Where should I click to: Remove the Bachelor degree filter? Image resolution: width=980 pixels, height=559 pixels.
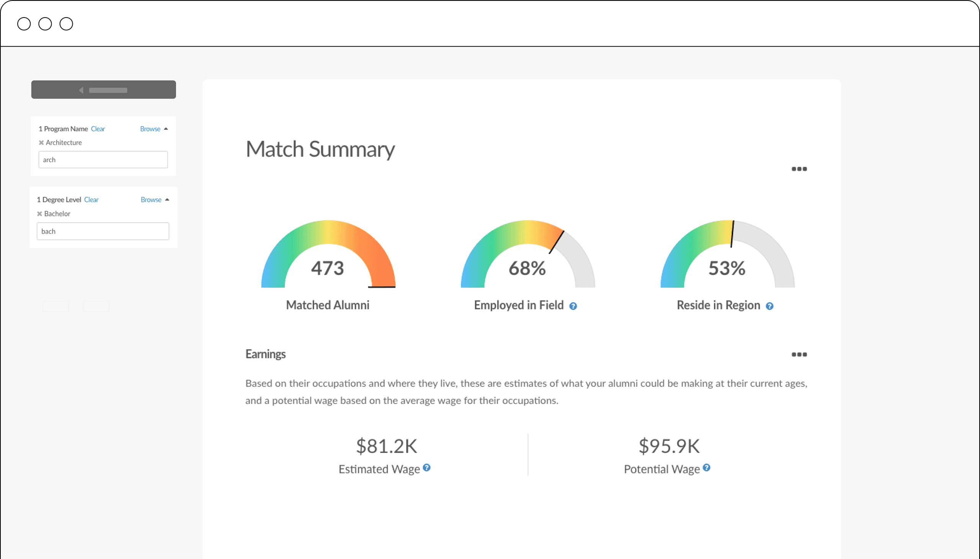point(39,214)
